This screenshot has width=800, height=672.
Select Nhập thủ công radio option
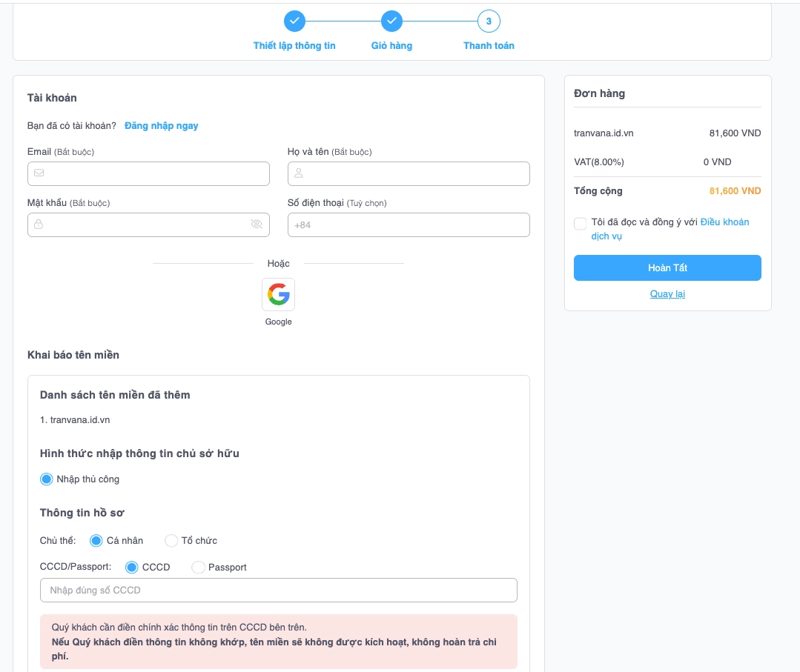point(47,479)
